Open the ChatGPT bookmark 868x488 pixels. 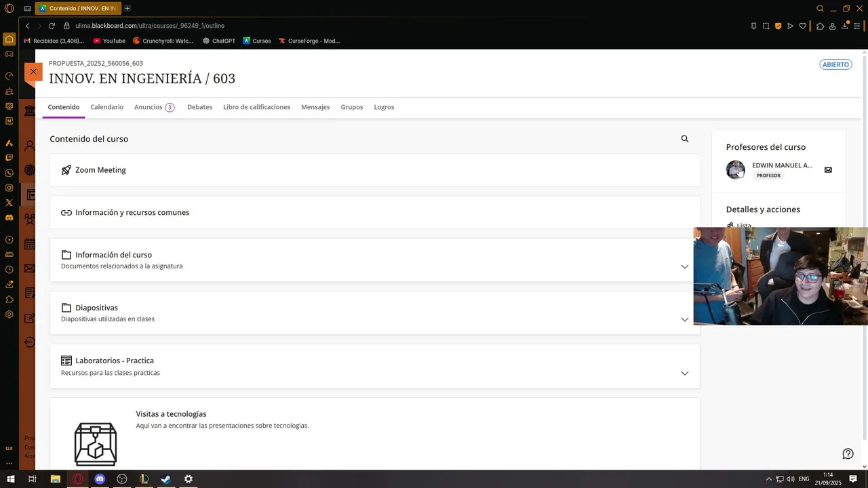tap(219, 41)
